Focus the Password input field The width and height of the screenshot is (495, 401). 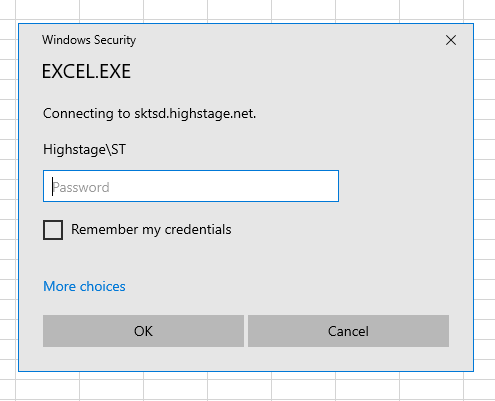click(191, 186)
